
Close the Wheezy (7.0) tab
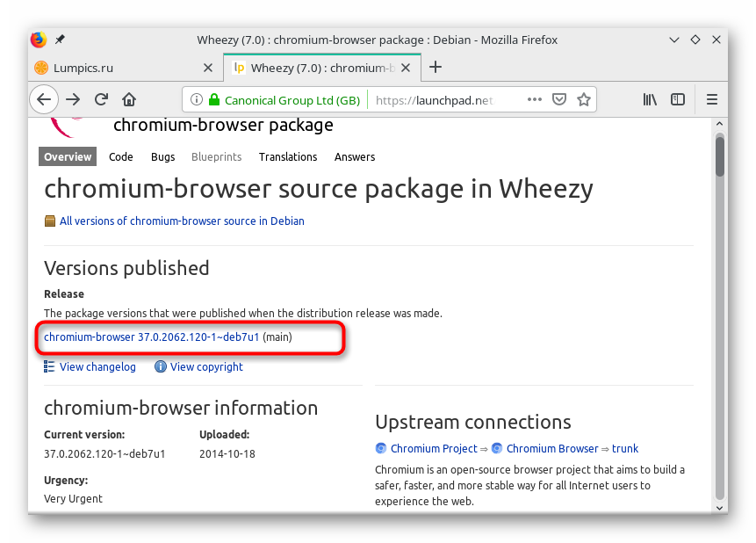tap(406, 68)
